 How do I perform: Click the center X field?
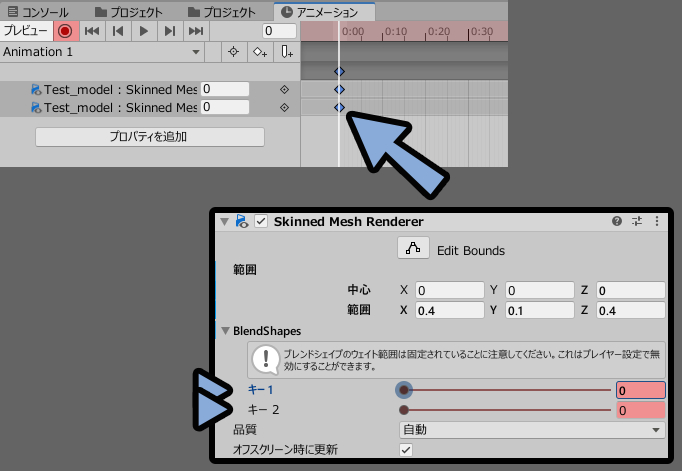pyautogui.click(x=450, y=291)
